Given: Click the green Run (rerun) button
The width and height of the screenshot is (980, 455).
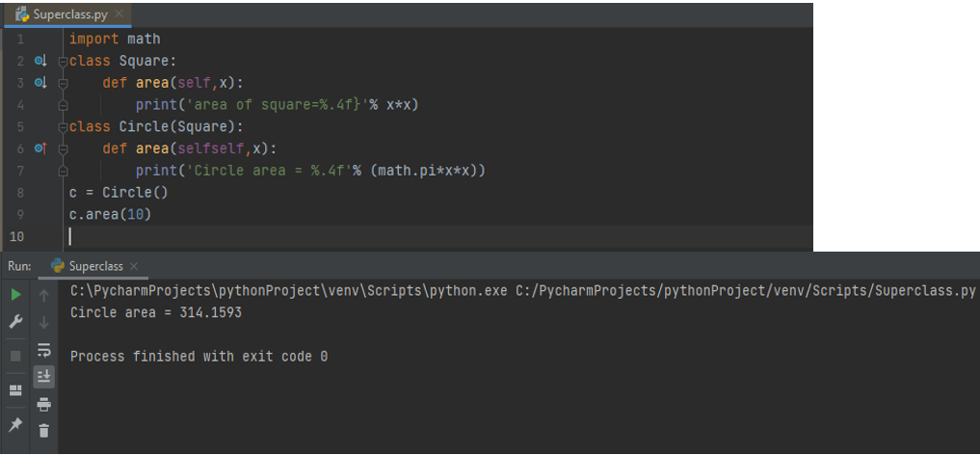Looking at the screenshot, I should pos(16,295).
